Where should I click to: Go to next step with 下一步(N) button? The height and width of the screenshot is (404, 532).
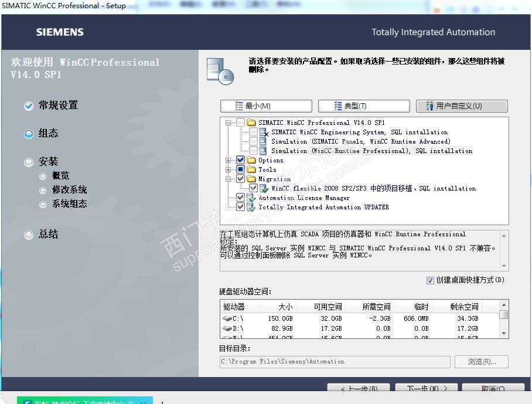click(x=427, y=388)
